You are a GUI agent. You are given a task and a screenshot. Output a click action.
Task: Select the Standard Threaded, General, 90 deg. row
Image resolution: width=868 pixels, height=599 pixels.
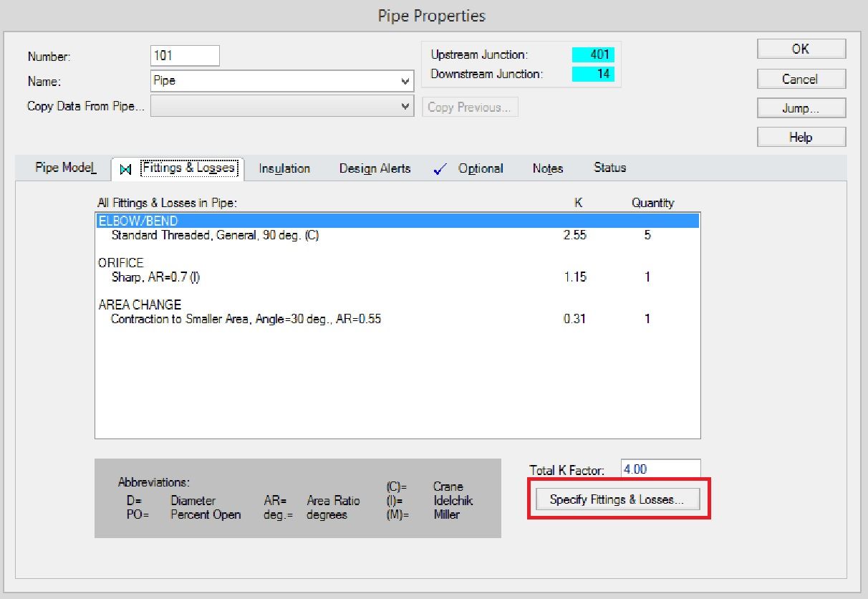(397, 235)
